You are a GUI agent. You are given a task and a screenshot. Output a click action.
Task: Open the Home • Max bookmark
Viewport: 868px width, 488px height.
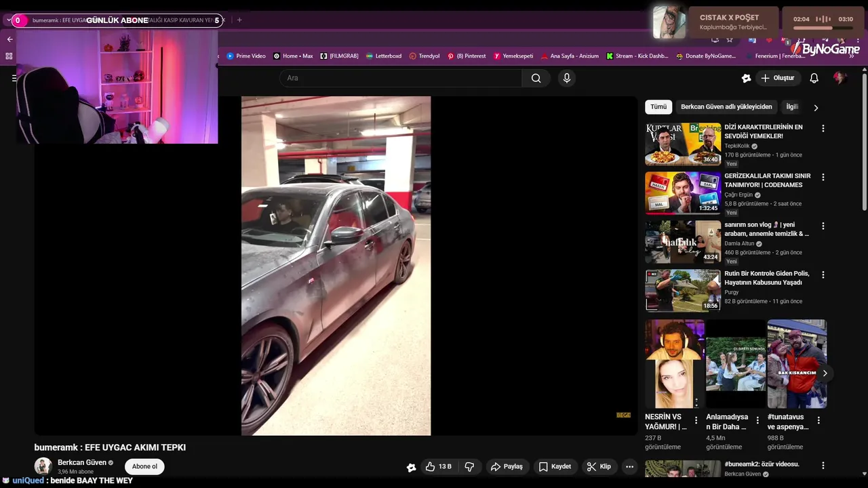(x=293, y=56)
